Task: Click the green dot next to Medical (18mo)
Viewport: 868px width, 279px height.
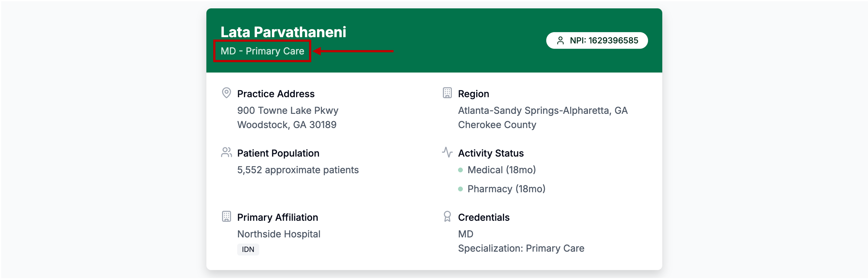Action: point(460,170)
